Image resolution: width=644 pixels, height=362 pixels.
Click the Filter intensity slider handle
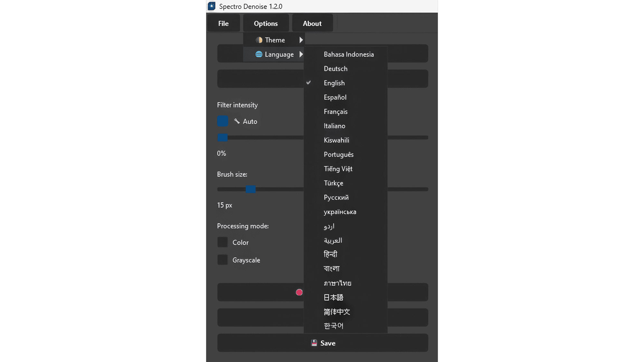[223, 138]
